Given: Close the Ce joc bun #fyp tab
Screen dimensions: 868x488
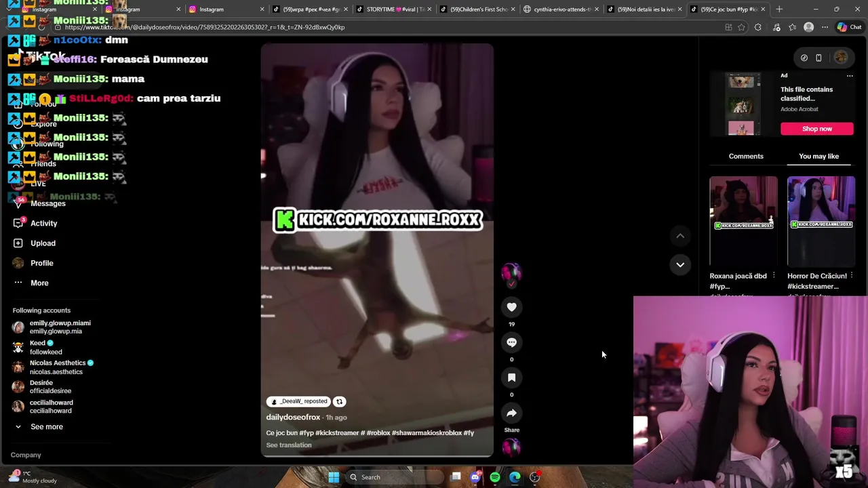Looking at the screenshot, I should pos(763,9).
